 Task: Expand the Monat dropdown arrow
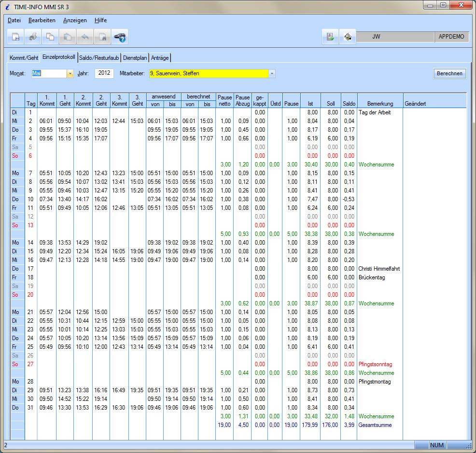(x=70, y=73)
